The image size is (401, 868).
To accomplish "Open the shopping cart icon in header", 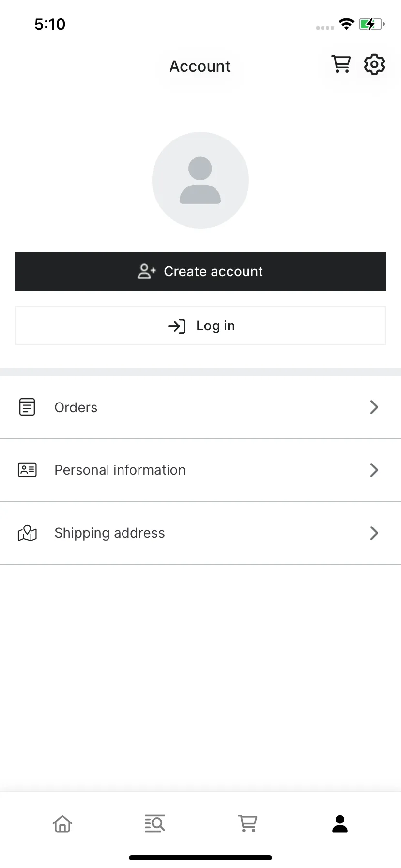I will (x=341, y=64).
